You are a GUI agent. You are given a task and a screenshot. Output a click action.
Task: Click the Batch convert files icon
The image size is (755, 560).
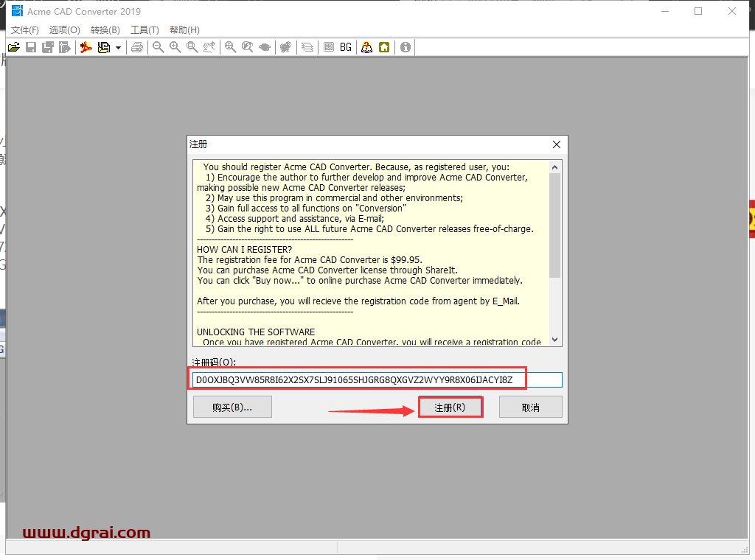[x=103, y=47]
